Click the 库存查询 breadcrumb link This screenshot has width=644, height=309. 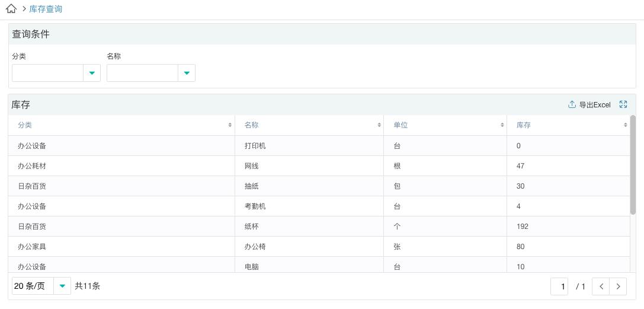click(x=46, y=9)
